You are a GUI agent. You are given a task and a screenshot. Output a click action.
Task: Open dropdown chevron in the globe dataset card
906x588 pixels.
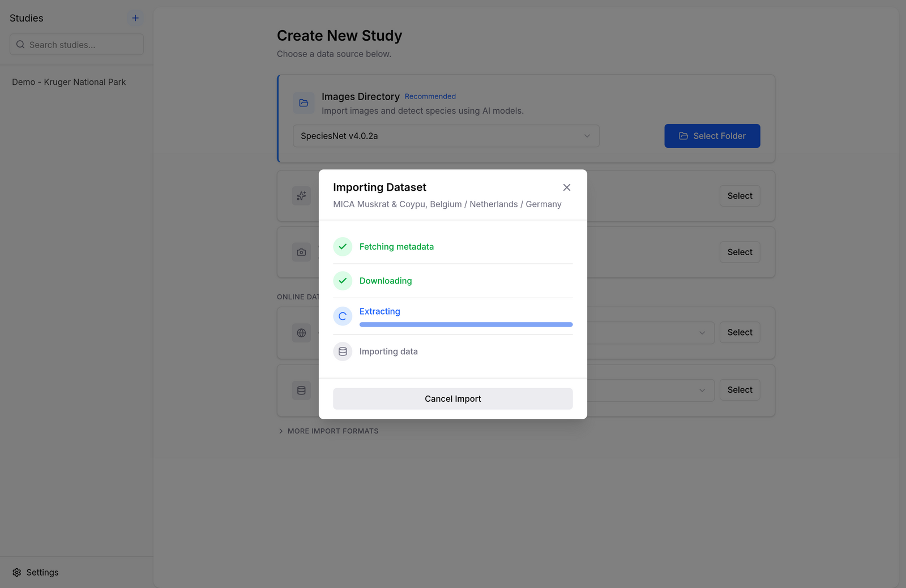(702, 333)
